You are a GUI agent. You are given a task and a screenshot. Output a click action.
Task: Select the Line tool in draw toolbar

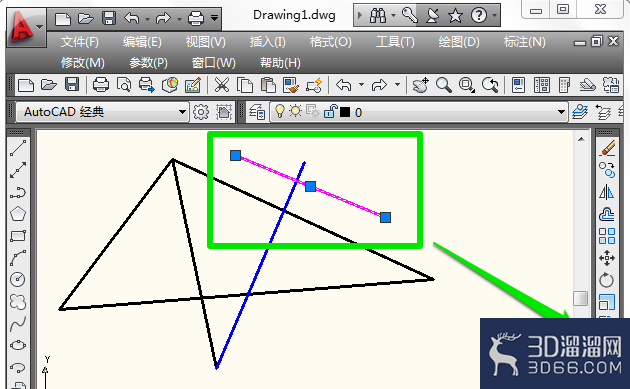(18, 148)
